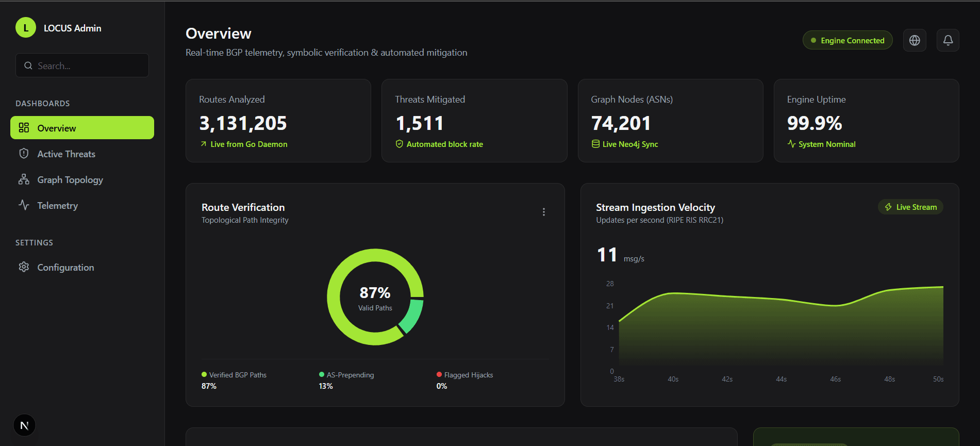Click the 11 msg/s velocity reading
980x446 pixels.
tap(621, 255)
